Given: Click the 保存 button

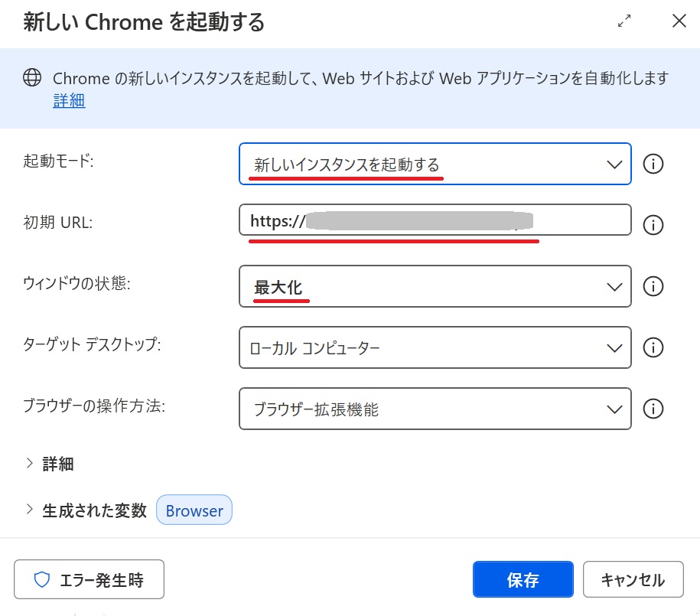Looking at the screenshot, I should tap(523, 580).
